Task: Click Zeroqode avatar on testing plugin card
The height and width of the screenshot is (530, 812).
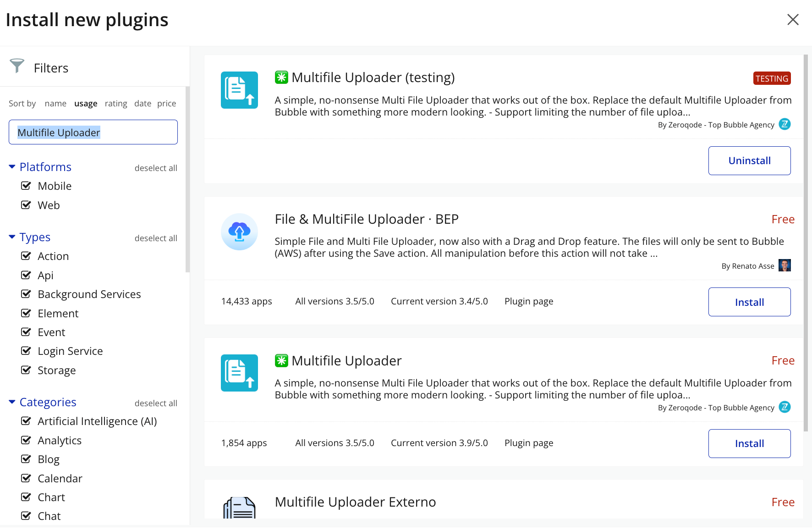Action: [785, 124]
